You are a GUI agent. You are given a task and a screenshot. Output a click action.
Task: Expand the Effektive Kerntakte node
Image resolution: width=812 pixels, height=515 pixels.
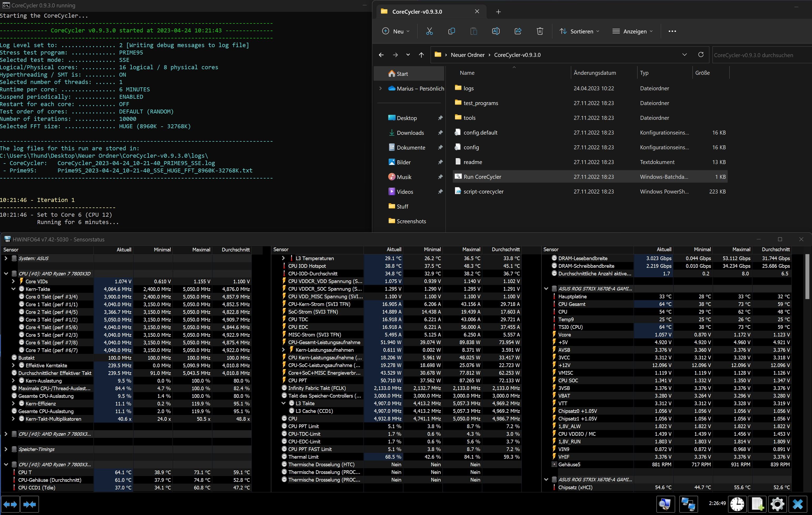pos(13,365)
